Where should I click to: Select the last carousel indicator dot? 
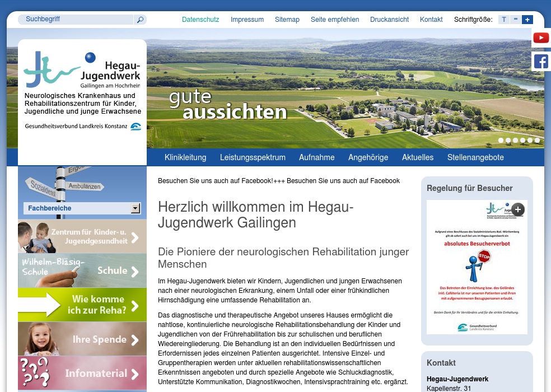click(537, 141)
